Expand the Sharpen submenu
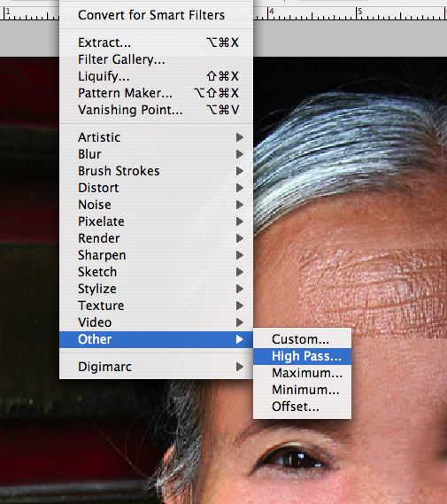Viewport: 447px width, 504px height. (x=156, y=255)
